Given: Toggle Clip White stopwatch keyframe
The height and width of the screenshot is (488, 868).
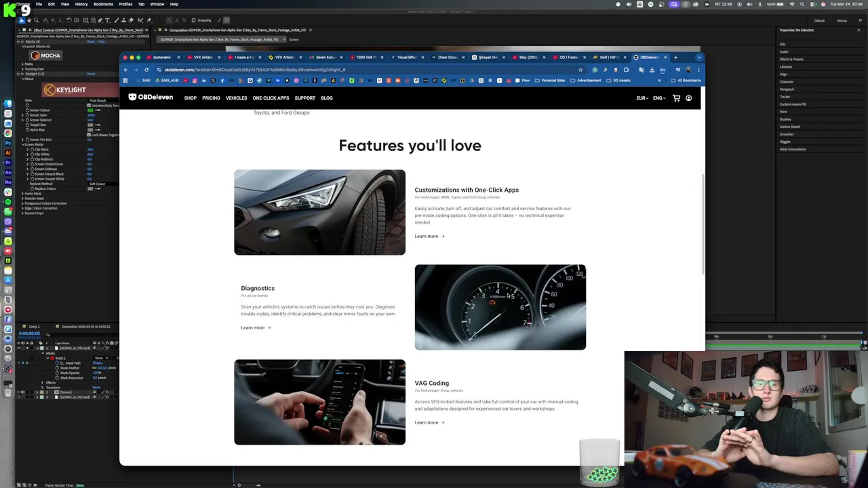Looking at the screenshot, I should (32, 155).
